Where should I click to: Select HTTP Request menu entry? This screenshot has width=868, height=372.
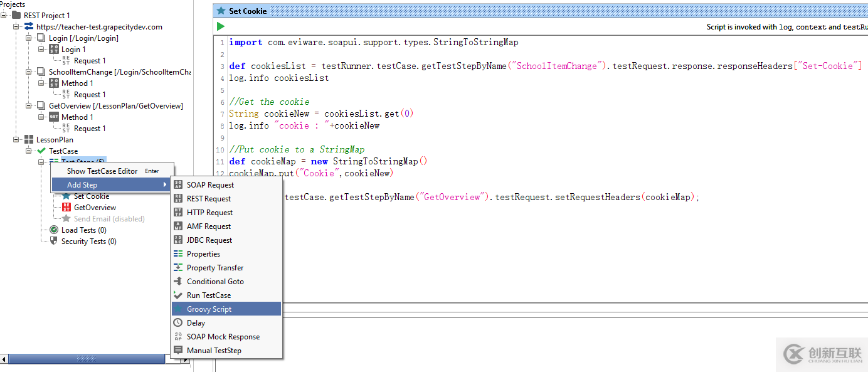[x=226, y=212]
